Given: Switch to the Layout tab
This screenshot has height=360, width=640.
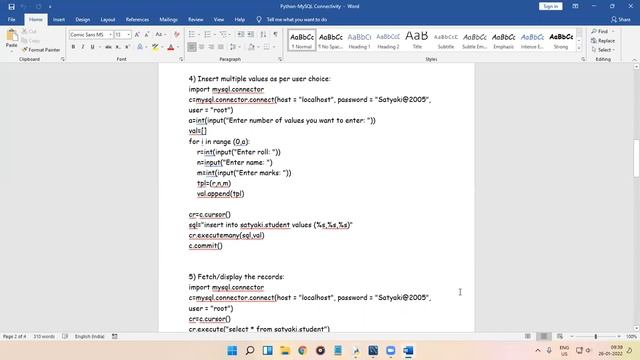Looking at the screenshot, I should click(x=108, y=20).
